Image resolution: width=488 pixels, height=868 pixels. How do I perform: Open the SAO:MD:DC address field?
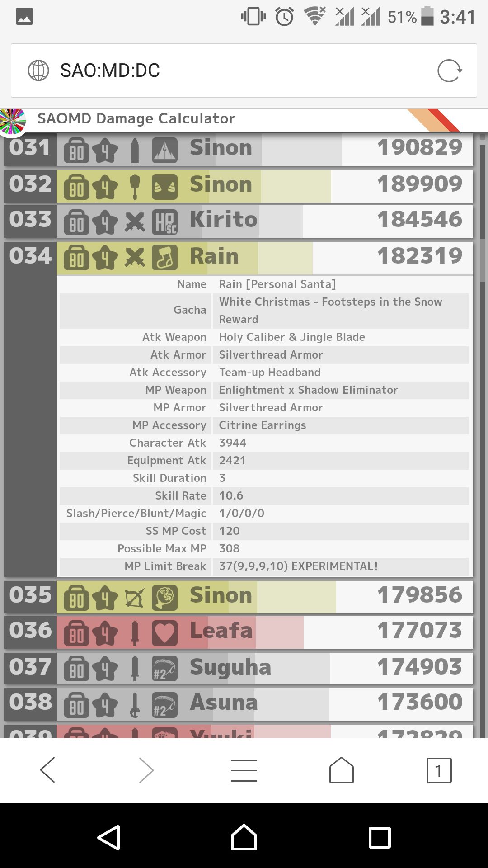(244, 71)
